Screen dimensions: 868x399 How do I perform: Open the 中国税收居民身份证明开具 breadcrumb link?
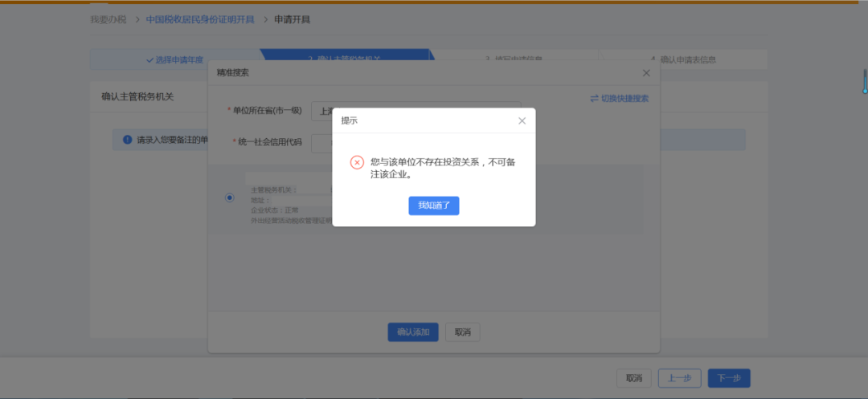click(200, 19)
